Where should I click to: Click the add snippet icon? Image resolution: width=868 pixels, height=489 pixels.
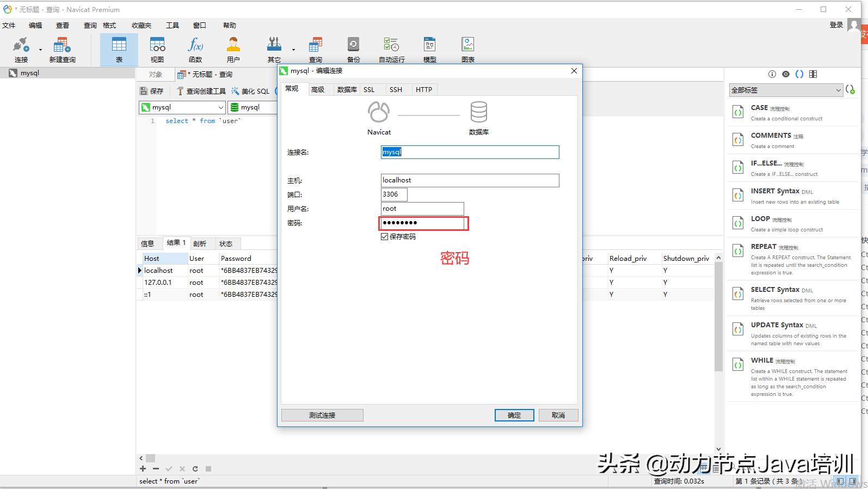tap(850, 90)
